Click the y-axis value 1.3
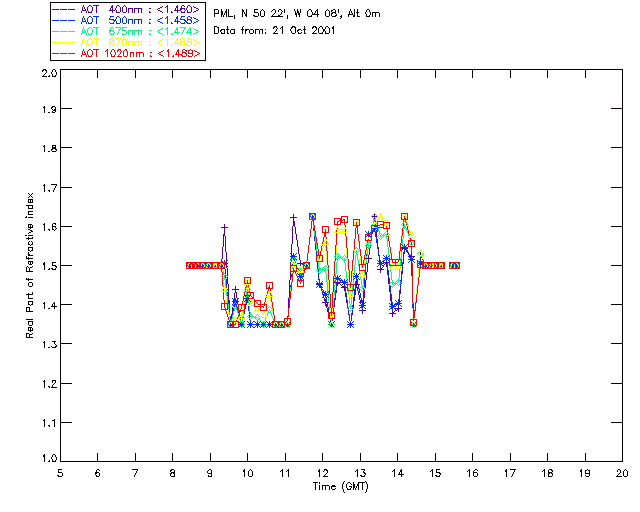The image size is (640, 512). tap(49, 345)
